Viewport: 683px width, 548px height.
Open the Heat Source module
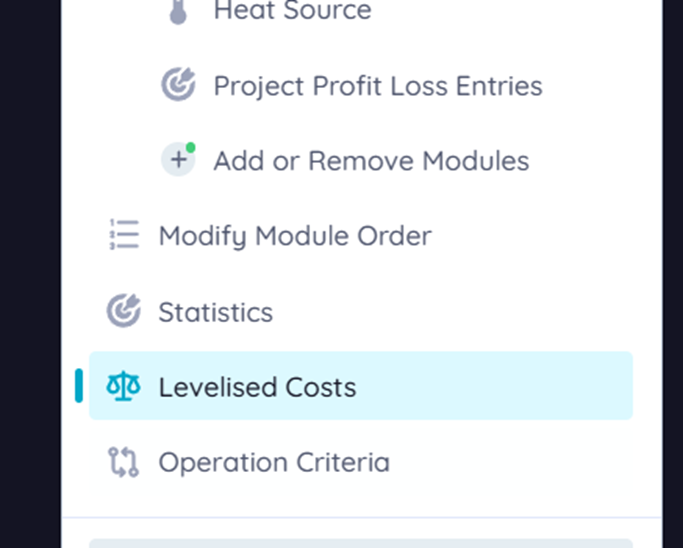(x=292, y=11)
